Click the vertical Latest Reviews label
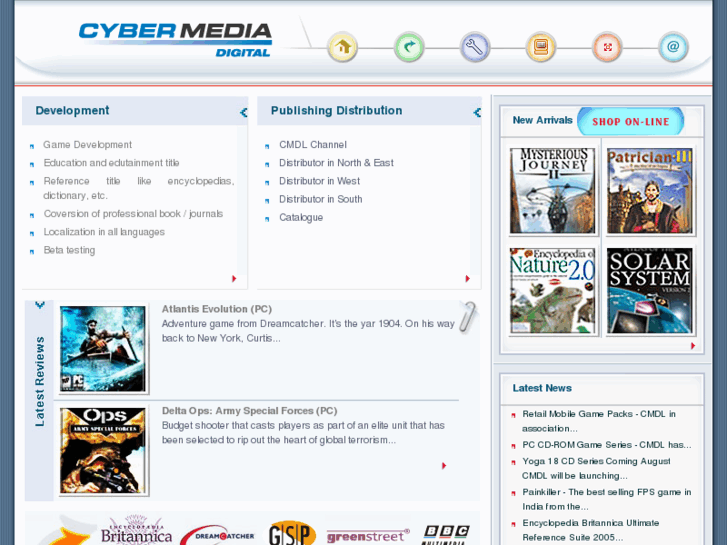Screen dimensions: 727x545 (x=40, y=381)
